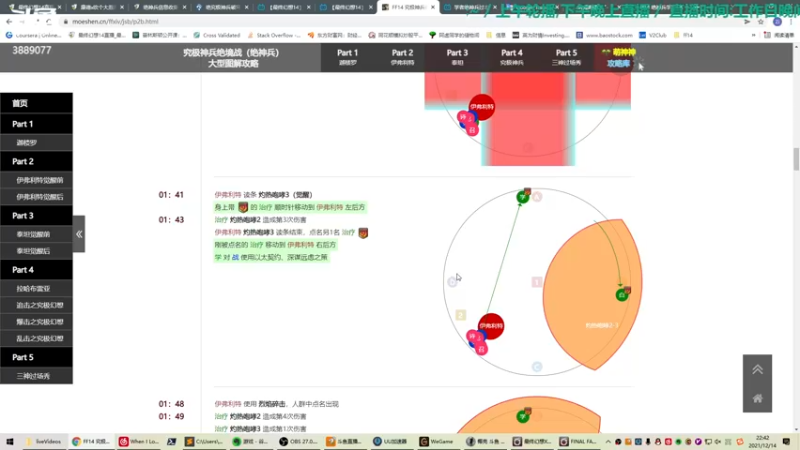Switch to the Chrome FF14 taskbar item
Image resolution: width=800 pixels, height=450 pixels.
(x=91, y=441)
